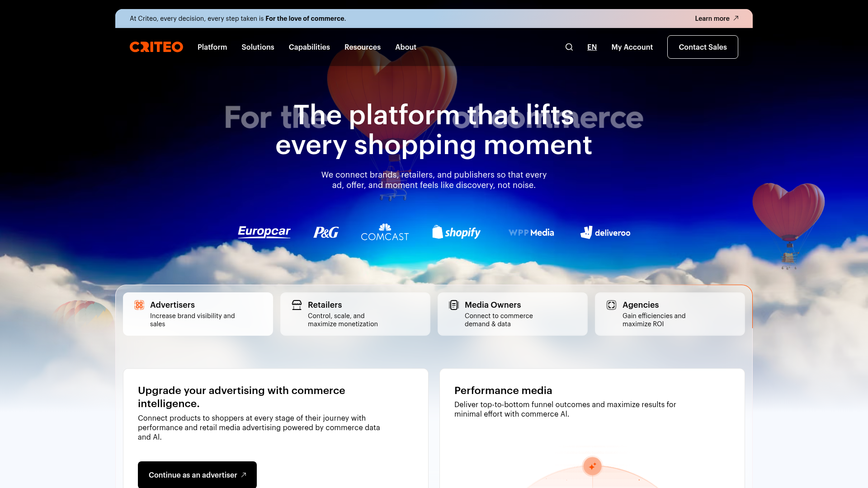Select the Criteo logo
Viewport: 868px width, 488px height.
[x=156, y=47]
